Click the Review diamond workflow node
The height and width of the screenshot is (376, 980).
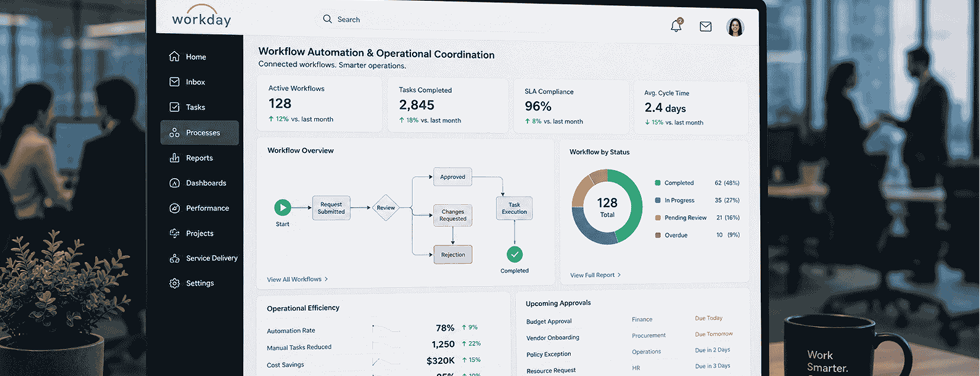click(x=385, y=207)
